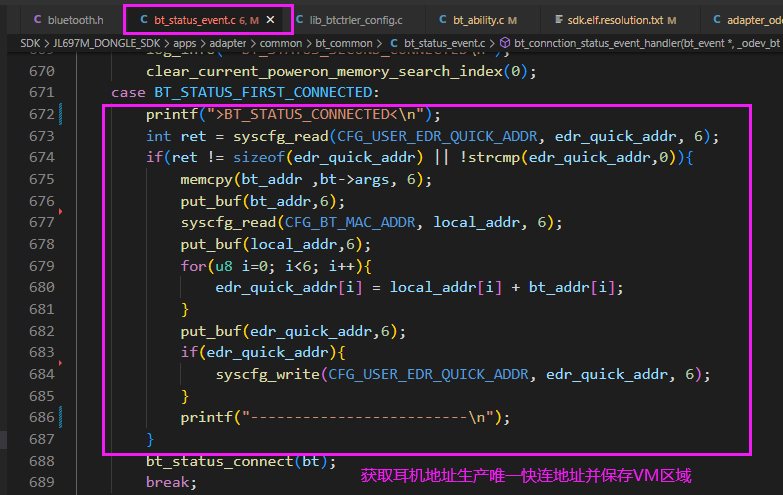Click 'put_buf(edr_quick_addr,6);' line
Screen dimensions: 783x495
[x=293, y=331]
